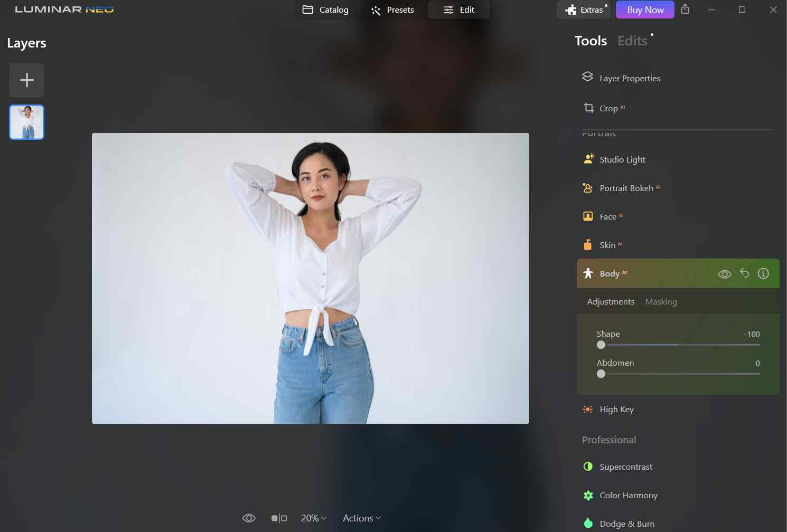Screen dimensions: 787x532
Task: Click the share/export icon
Action: click(685, 9)
